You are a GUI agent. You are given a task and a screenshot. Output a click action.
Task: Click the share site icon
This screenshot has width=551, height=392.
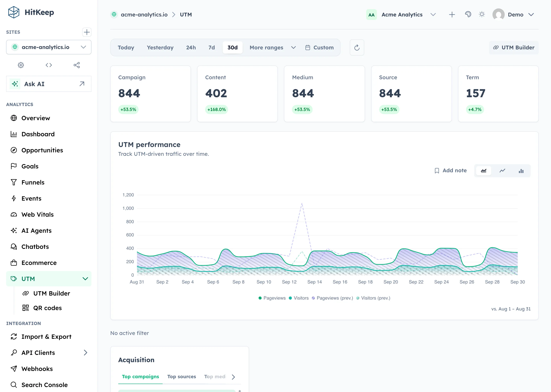point(77,65)
